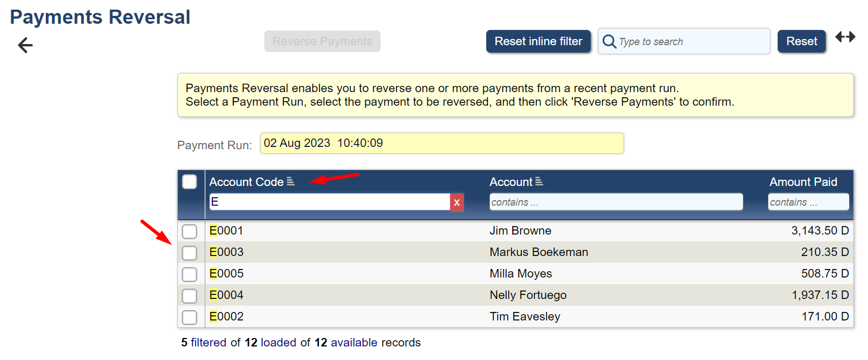Click the Reverse Payments button
Screen dimensions: 868x360
322,42
